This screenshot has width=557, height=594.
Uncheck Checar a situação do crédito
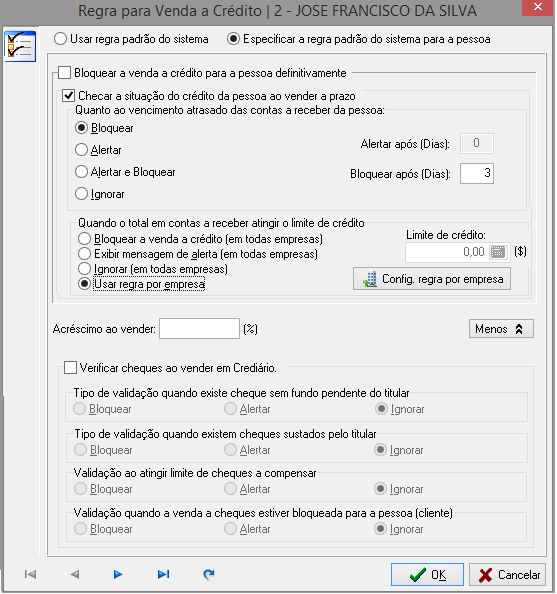click(x=69, y=95)
